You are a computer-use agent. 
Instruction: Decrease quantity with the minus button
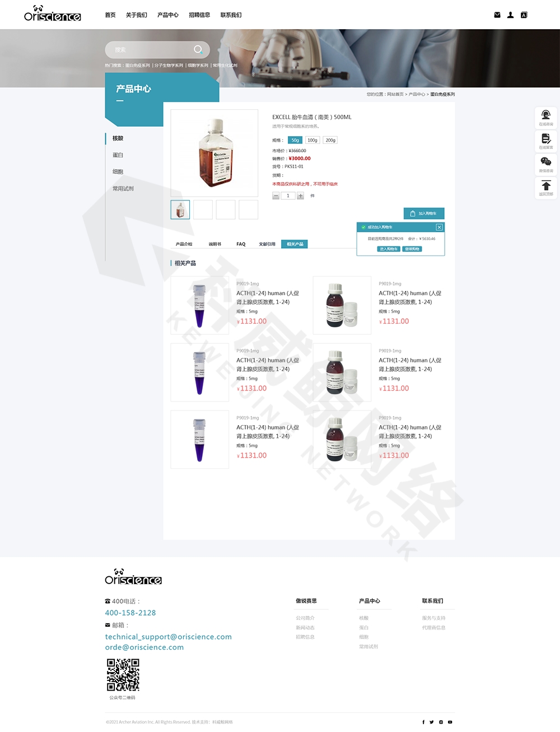[276, 195]
